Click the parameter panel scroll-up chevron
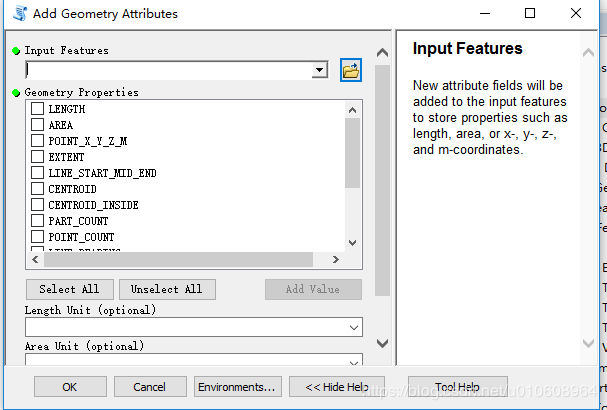607x410 pixels. pyautogui.click(x=382, y=53)
